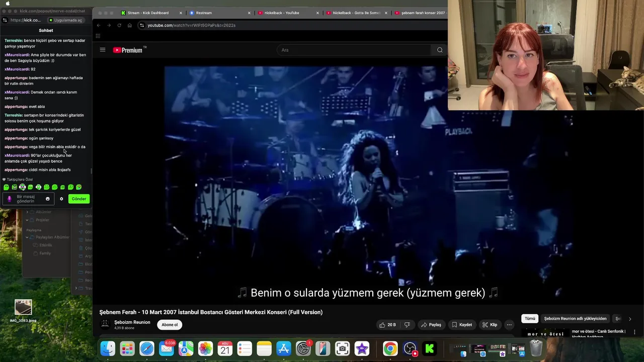644x362 pixels.
Task: Open mor ve ötesi video thumbnail
Action: click(x=545, y=334)
